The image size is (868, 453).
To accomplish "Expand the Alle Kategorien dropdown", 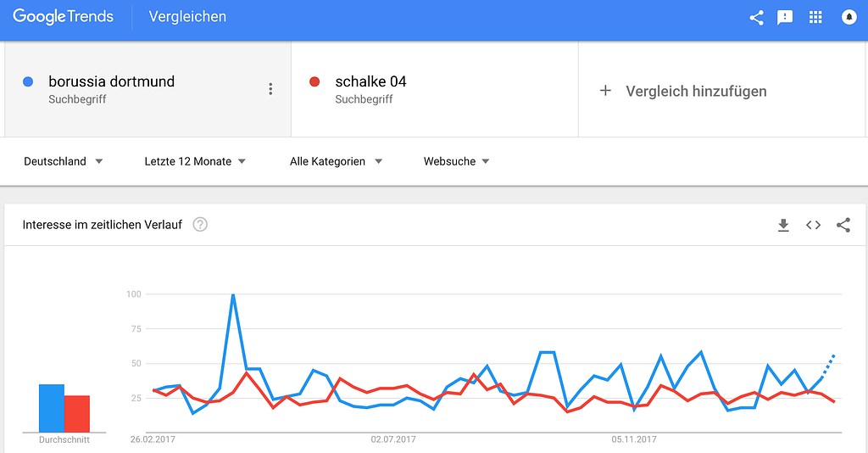I will 336,161.
